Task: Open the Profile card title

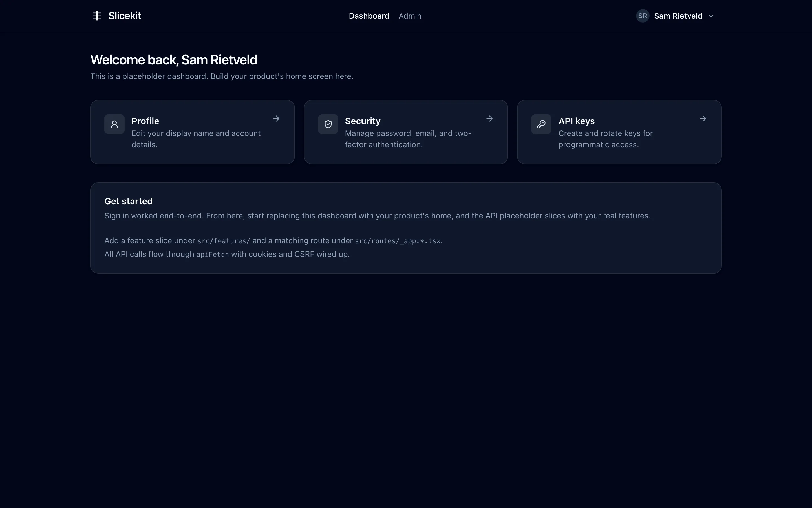Action: pos(145,121)
